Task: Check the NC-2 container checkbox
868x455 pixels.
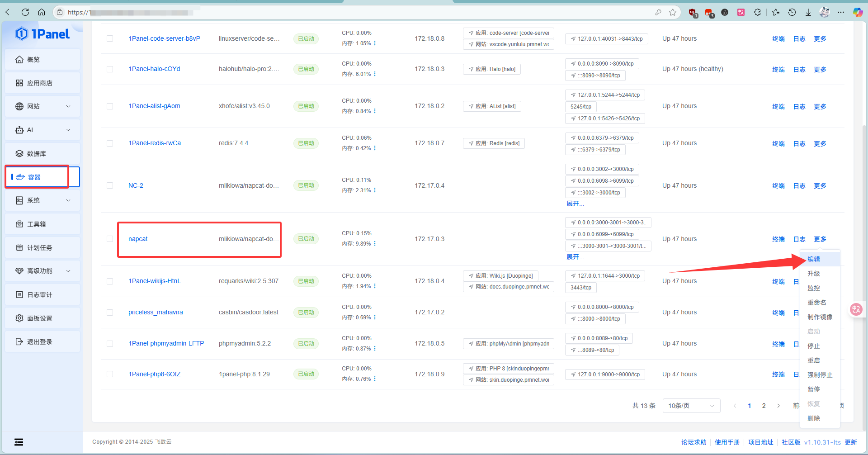Action: tap(110, 185)
